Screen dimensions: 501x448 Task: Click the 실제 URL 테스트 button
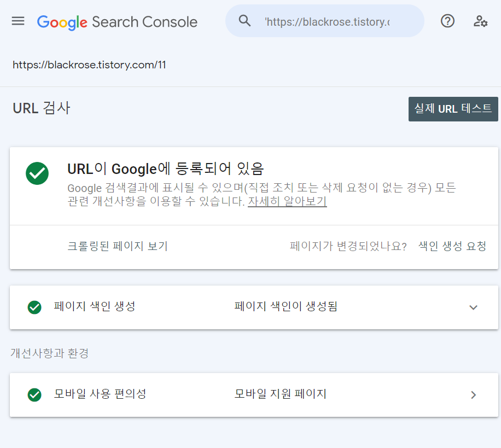[x=453, y=109]
